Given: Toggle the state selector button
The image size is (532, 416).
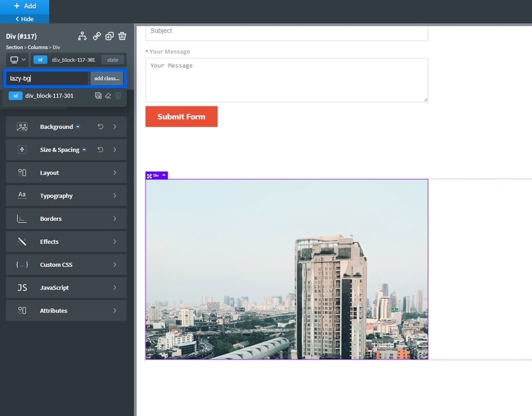Looking at the screenshot, I should [x=112, y=59].
